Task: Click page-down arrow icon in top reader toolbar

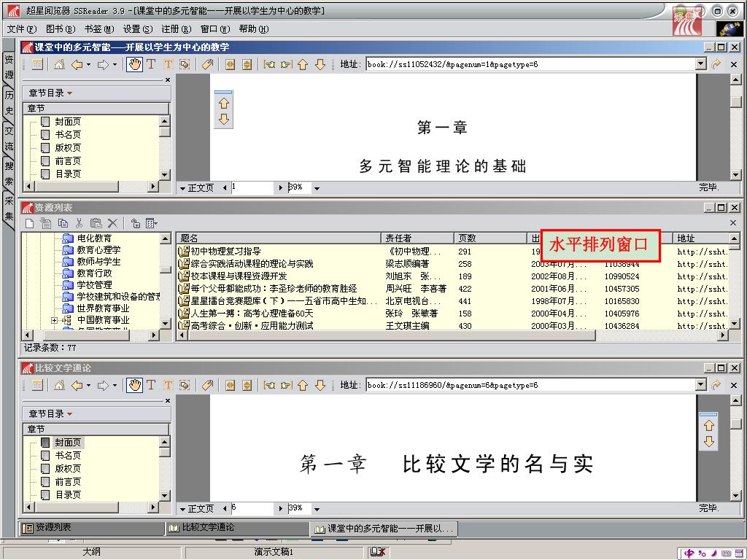Action: pos(320,64)
